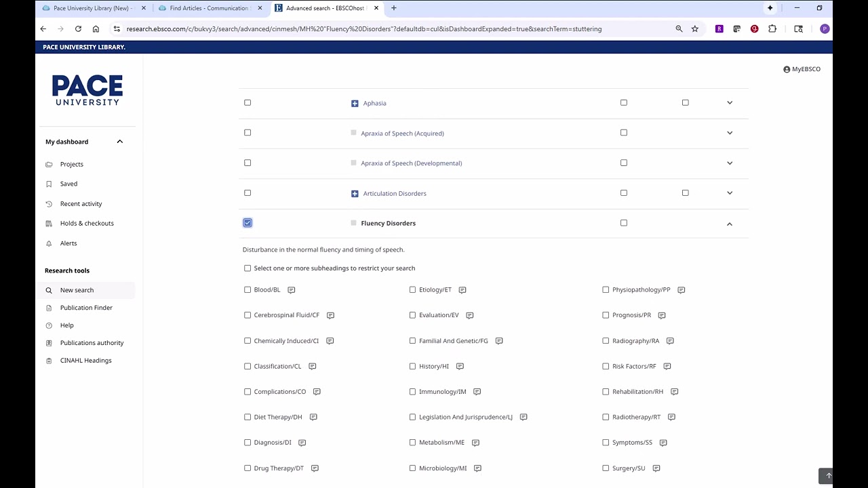Open Saved items in sidebar

pyautogui.click(x=68, y=184)
